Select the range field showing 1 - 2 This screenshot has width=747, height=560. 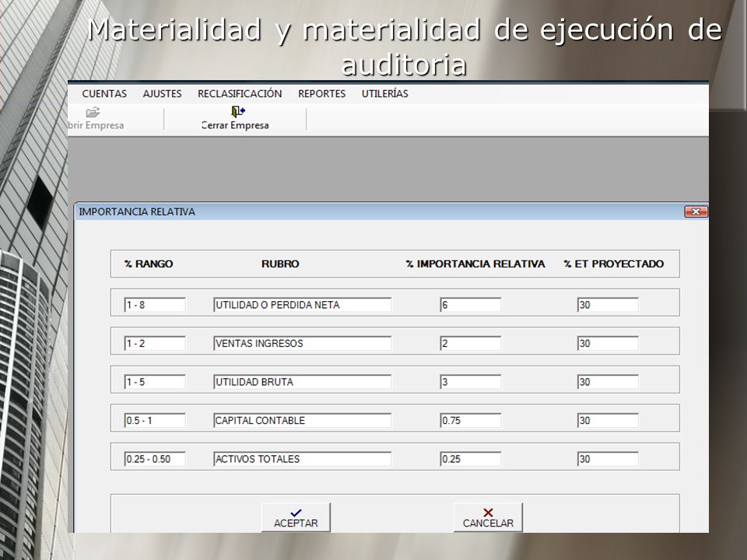[x=155, y=343]
